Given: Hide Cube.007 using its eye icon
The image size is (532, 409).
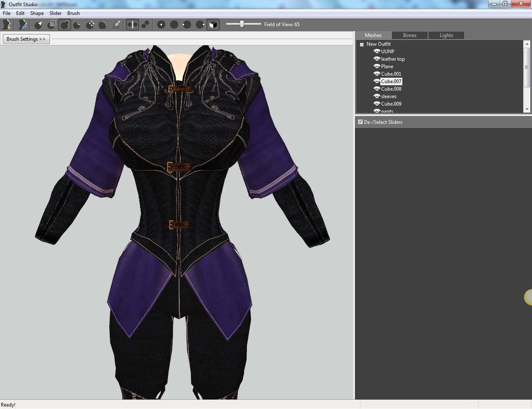Looking at the screenshot, I should click(377, 81).
